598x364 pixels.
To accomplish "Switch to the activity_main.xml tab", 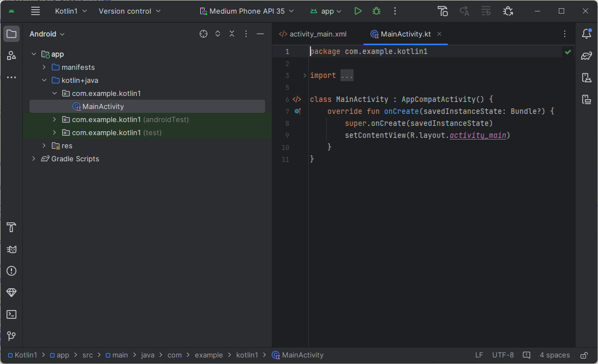I will [318, 34].
